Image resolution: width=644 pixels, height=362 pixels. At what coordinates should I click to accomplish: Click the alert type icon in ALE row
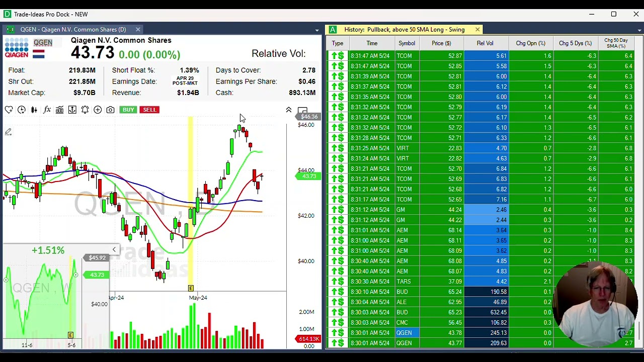338,302
